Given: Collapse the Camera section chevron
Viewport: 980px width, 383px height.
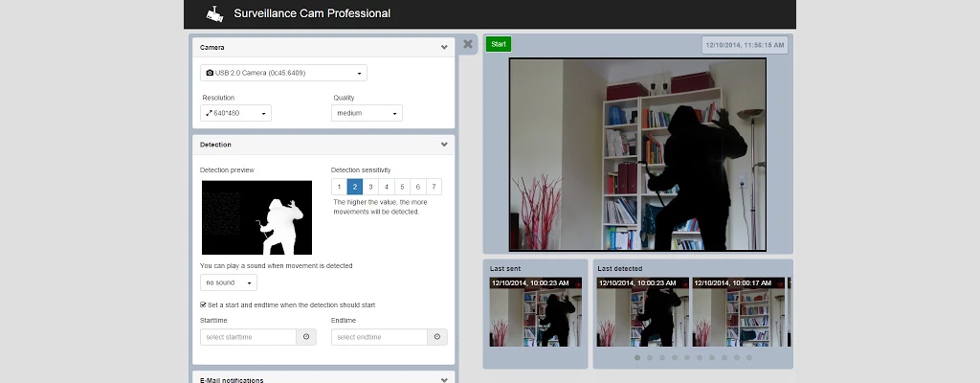Looking at the screenshot, I should 444,48.
